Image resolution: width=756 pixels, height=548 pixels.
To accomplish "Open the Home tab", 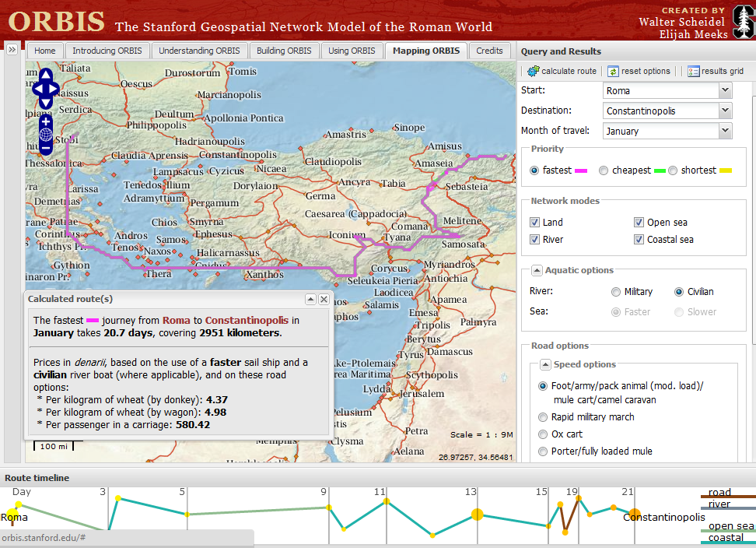I will click(x=45, y=51).
